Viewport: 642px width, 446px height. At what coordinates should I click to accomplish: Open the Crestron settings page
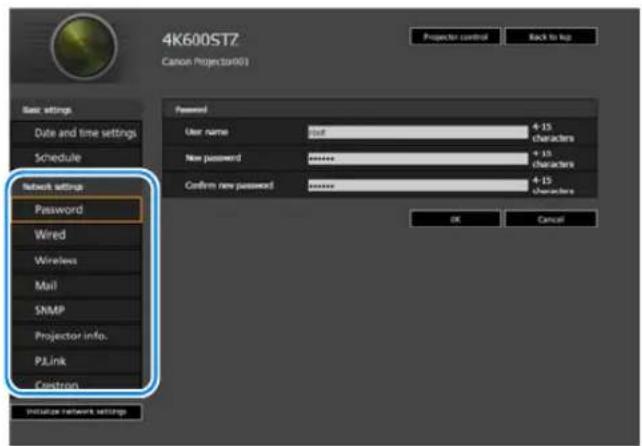[77, 383]
